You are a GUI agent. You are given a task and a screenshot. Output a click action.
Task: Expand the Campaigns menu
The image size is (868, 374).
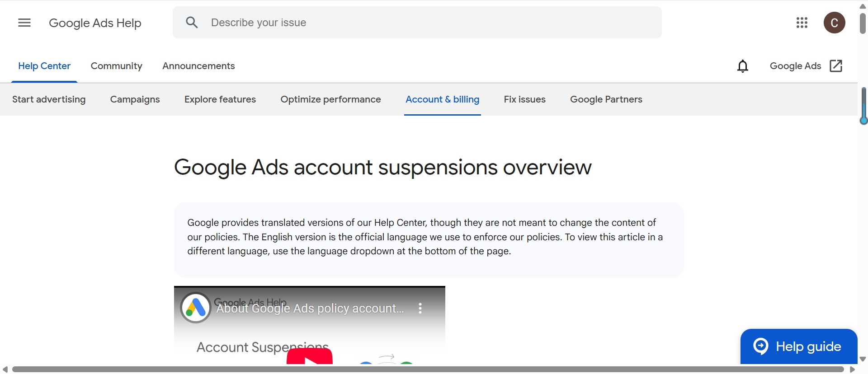135,99
